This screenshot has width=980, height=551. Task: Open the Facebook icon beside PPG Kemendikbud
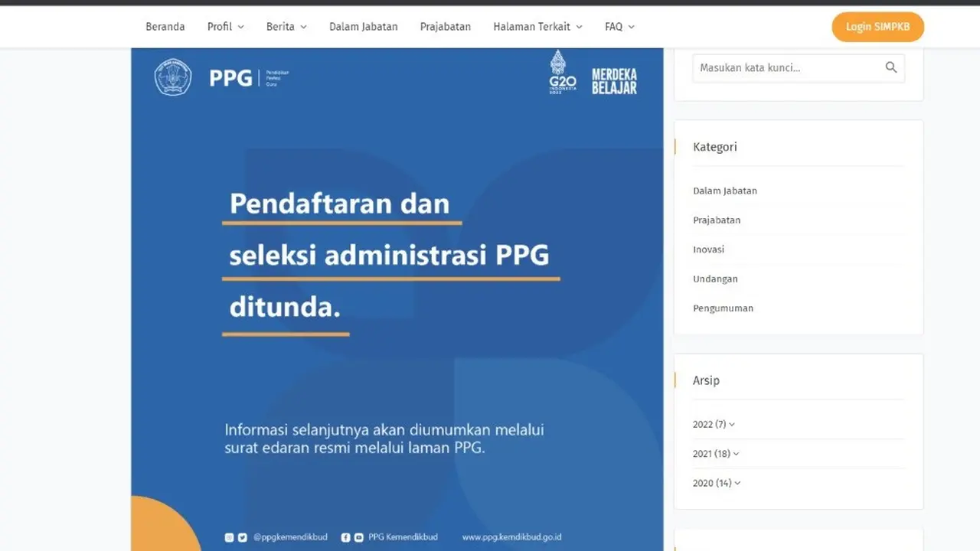pyautogui.click(x=345, y=537)
